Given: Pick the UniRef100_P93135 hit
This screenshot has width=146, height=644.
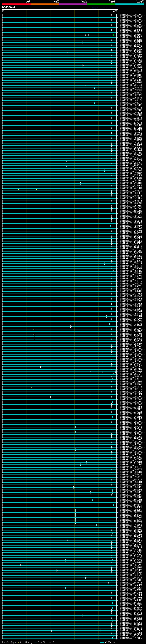Looking at the screenshot, I should coord(131,93).
